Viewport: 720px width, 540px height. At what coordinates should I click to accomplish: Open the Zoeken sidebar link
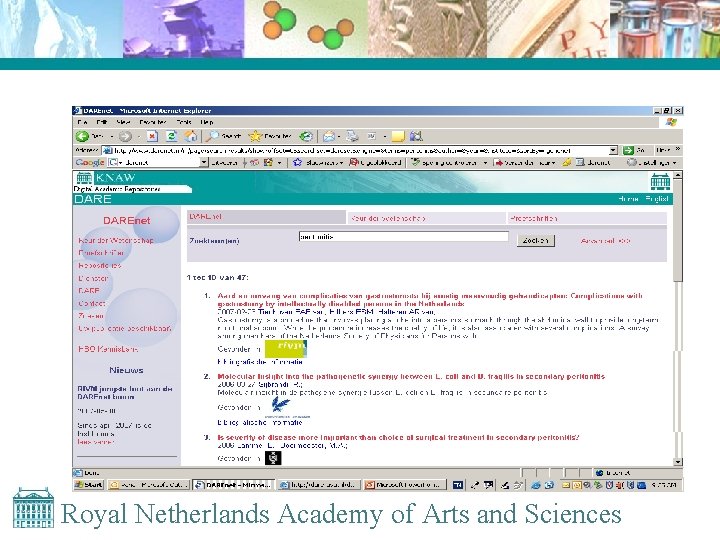[91, 316]
